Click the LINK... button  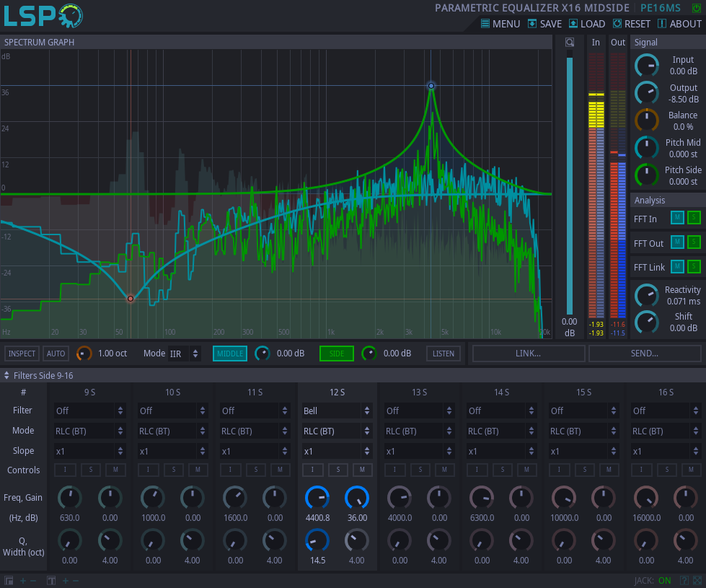click(529, 354)
